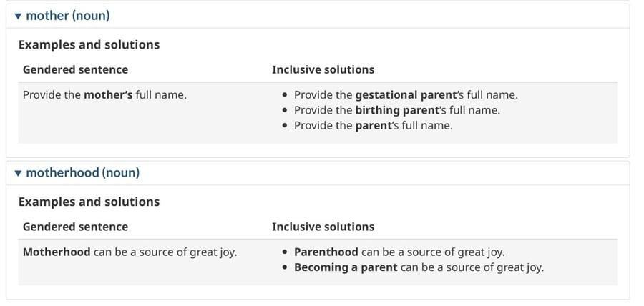
Task: Click the 'Becoming a parent' solution line
Action: (x=419, y=267)
